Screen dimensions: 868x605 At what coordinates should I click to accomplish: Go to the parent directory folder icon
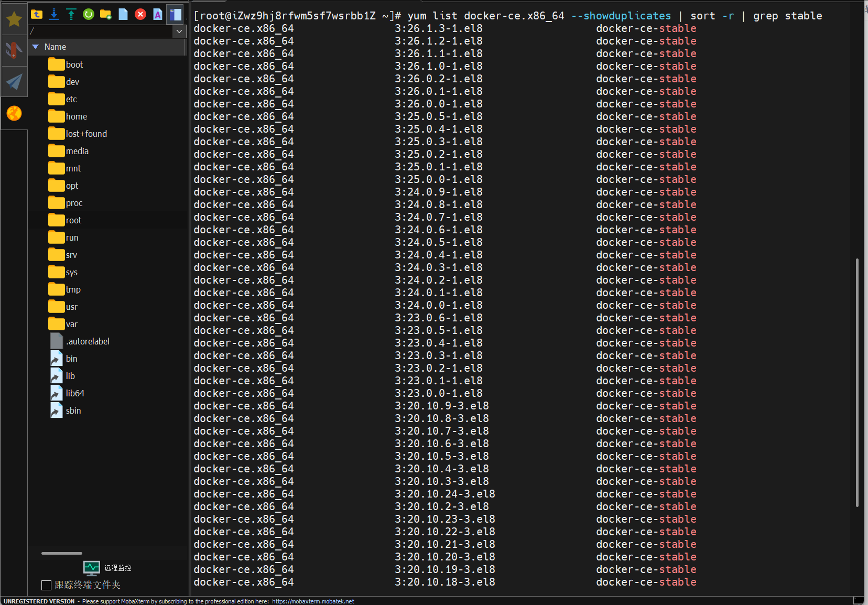[37, 14]
